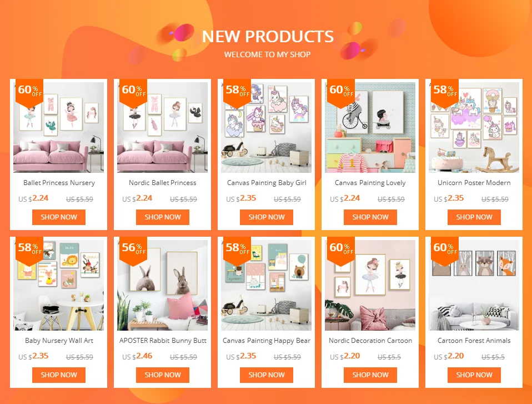Open the APOSTER Rabbit Bunny Butt thumbnail
The width and height of the screenshot is (532, 404).
163,285
